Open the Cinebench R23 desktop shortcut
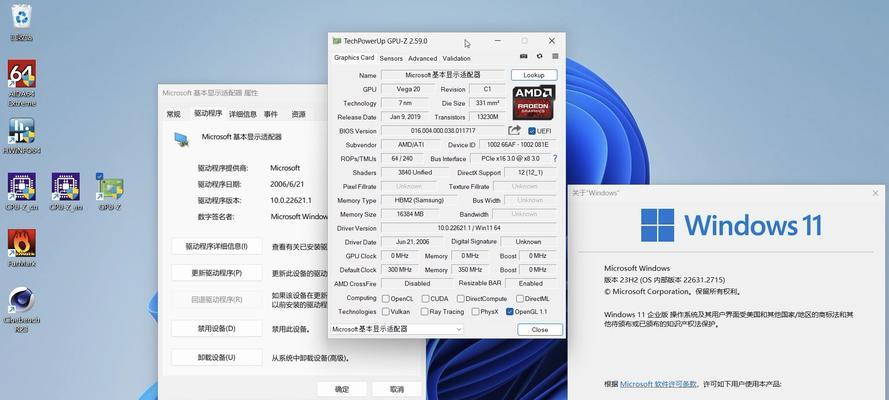The image size is (889, 400). coord(22,300)
